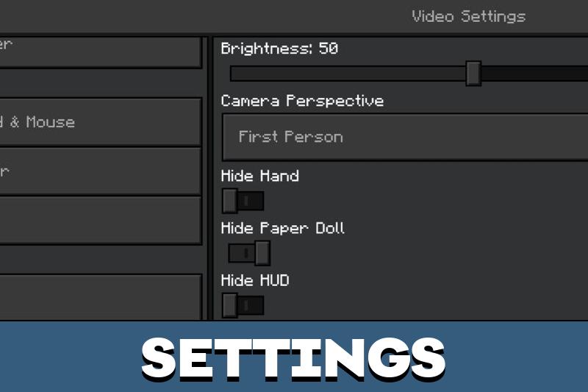Select the bottom-most sidebar entry
Image resolution: width=588 pixels, height=392 pixels.
click(x=100, y=297)
